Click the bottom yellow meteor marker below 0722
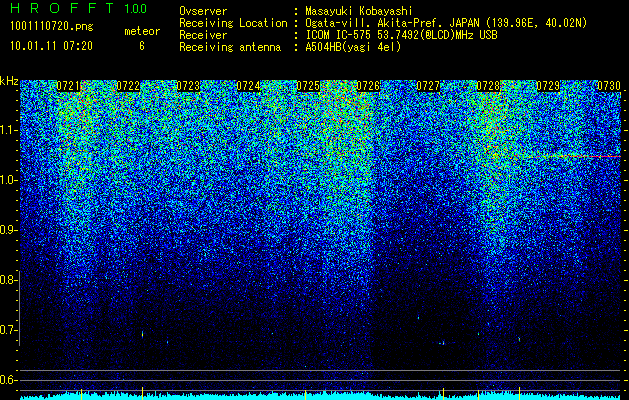Screen dimensions: 629x400 142,394
